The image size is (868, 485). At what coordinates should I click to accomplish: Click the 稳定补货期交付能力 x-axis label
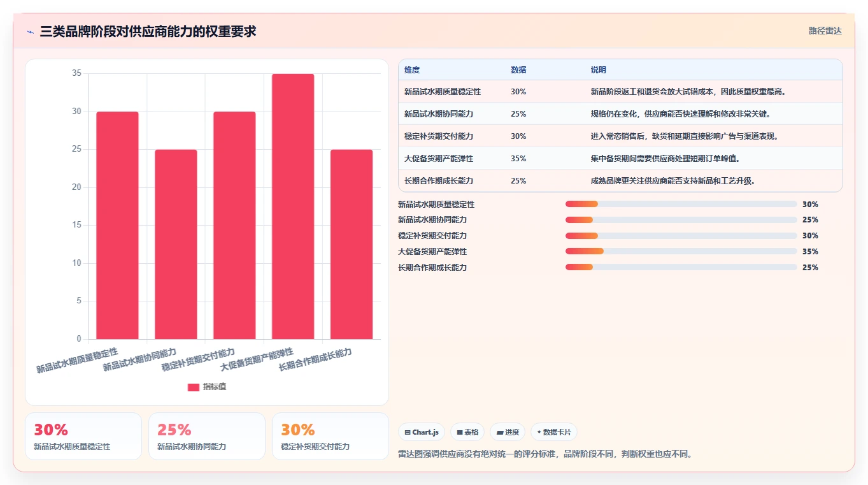coord(198,360)
